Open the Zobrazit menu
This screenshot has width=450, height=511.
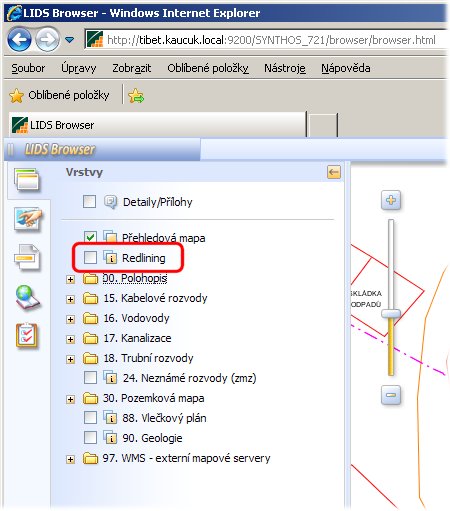coord(131,68)
